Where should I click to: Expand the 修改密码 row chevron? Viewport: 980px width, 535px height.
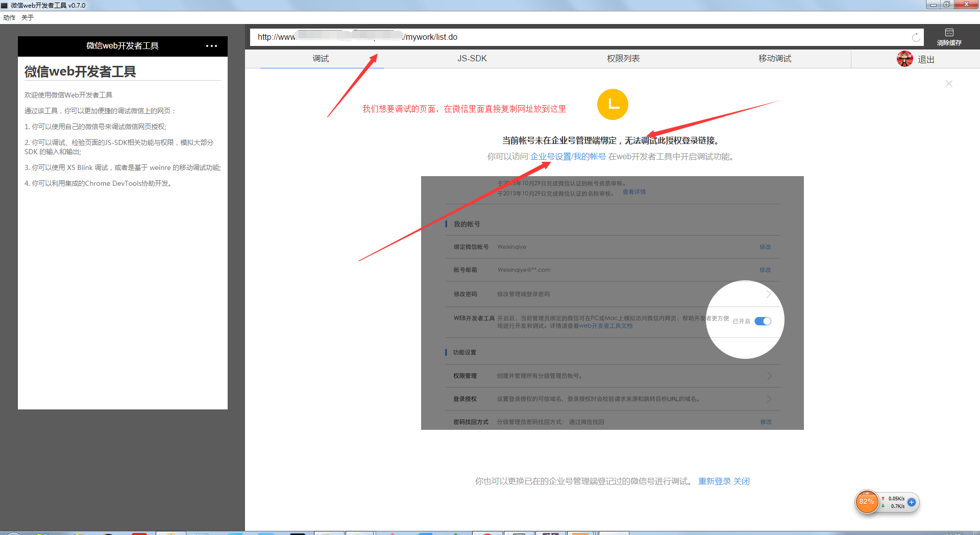(x=769, y=294)
